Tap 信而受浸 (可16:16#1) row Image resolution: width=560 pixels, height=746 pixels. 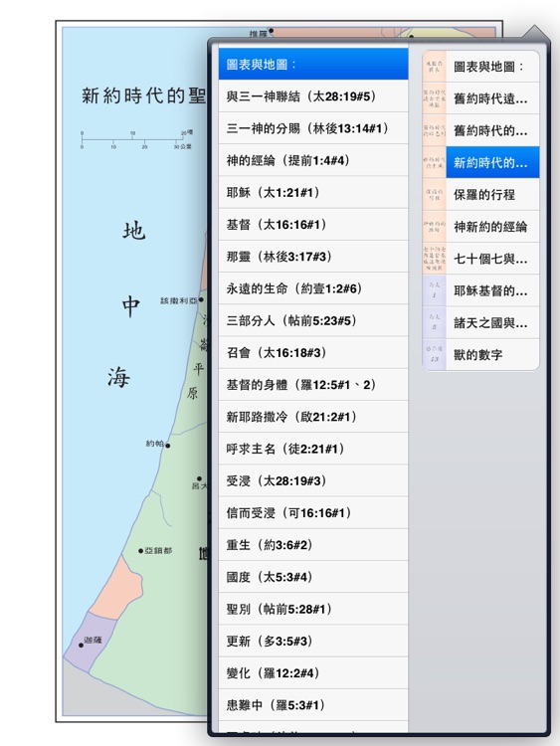313,513
